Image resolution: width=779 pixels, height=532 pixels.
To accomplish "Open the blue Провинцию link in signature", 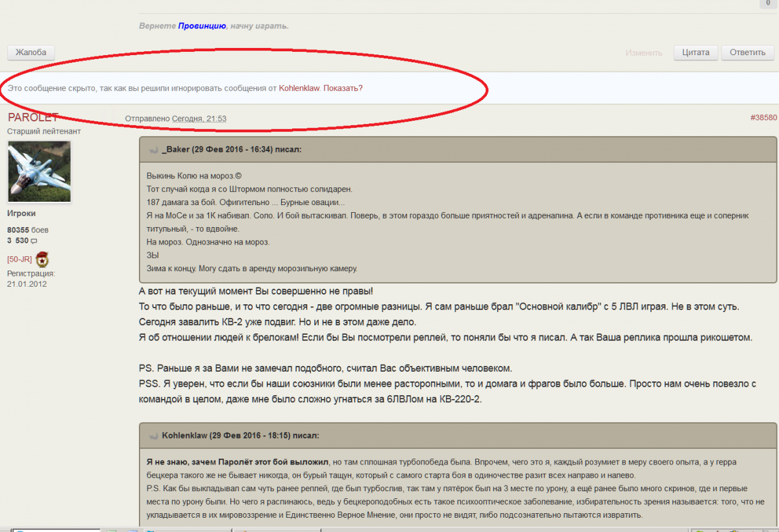I will pyautogui.click(x=202, y=26).
